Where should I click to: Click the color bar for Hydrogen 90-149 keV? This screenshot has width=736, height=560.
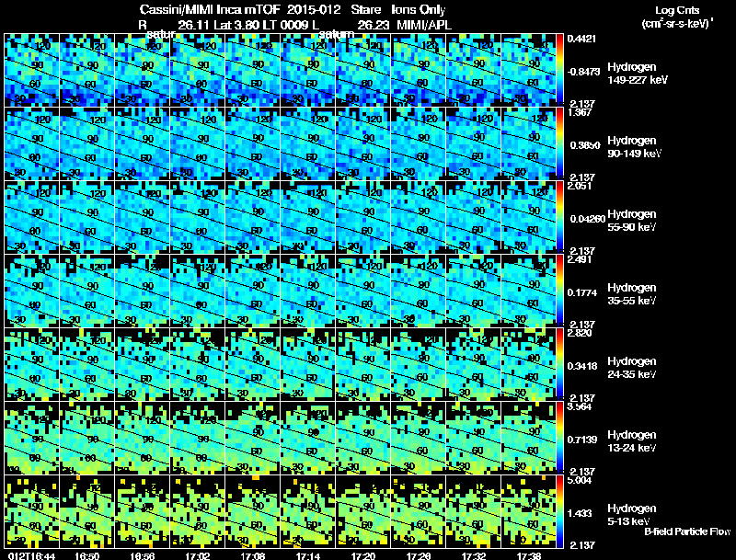coord(559,143)
